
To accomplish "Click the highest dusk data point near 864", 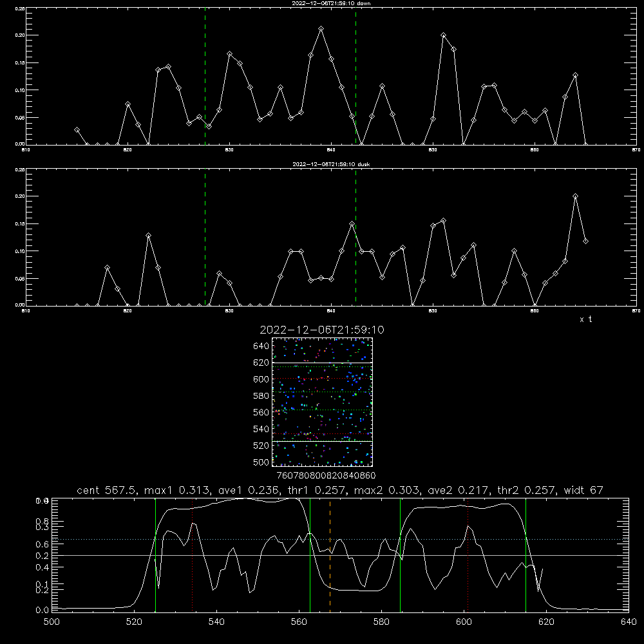I will pos(575,196).
